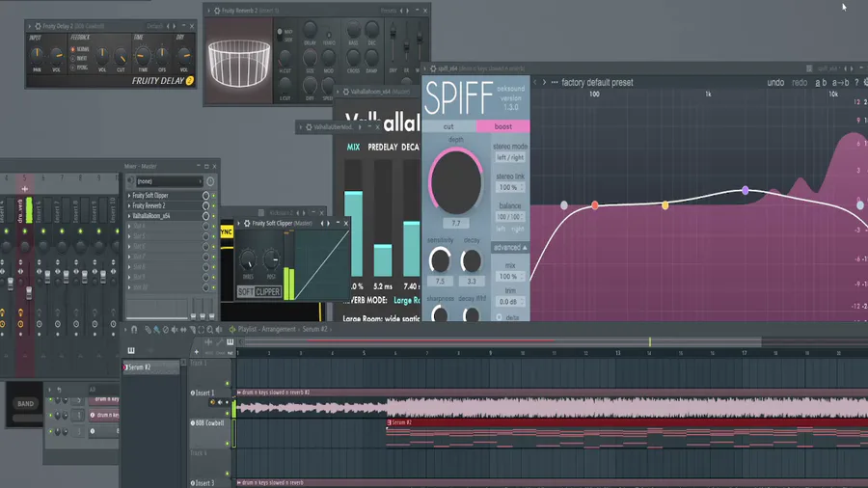The width and height of the screenshot is (868, 488).
Task: Go to the next SPIFF preset arrow
Action: pyautogui.click(x=544, y=82)
